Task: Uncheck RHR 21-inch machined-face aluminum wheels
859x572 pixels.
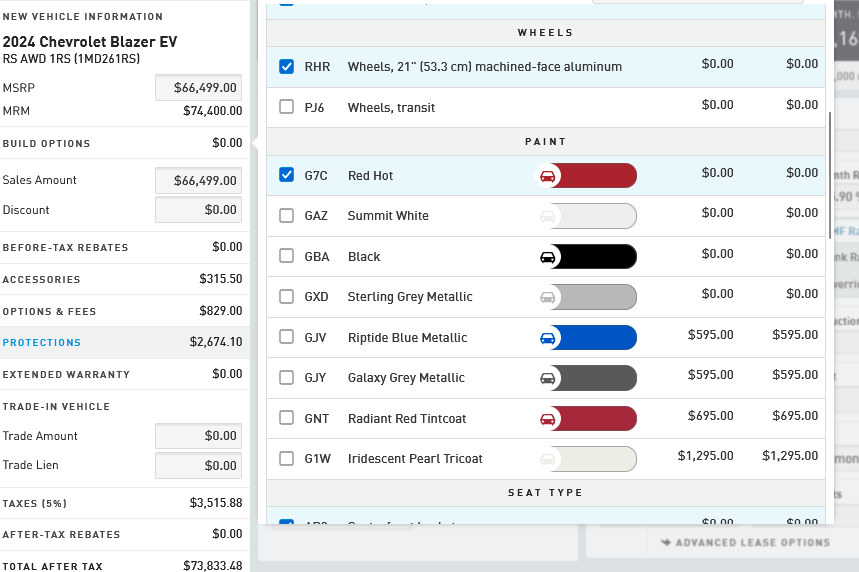Action: 287,66
